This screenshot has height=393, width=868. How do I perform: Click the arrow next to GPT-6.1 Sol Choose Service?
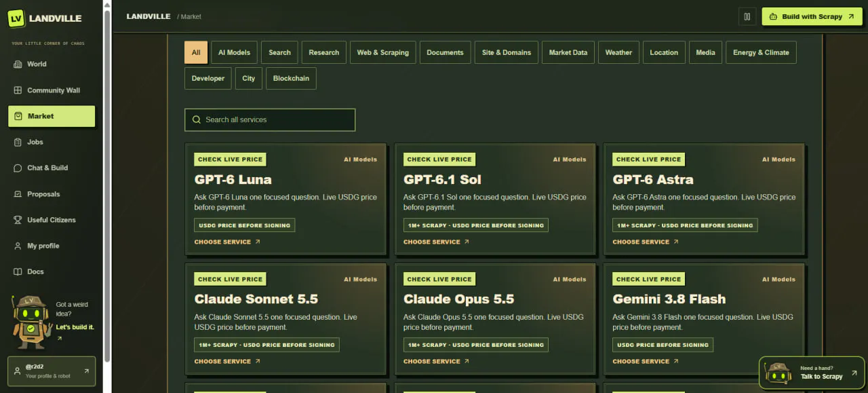[x=467, y=242]
